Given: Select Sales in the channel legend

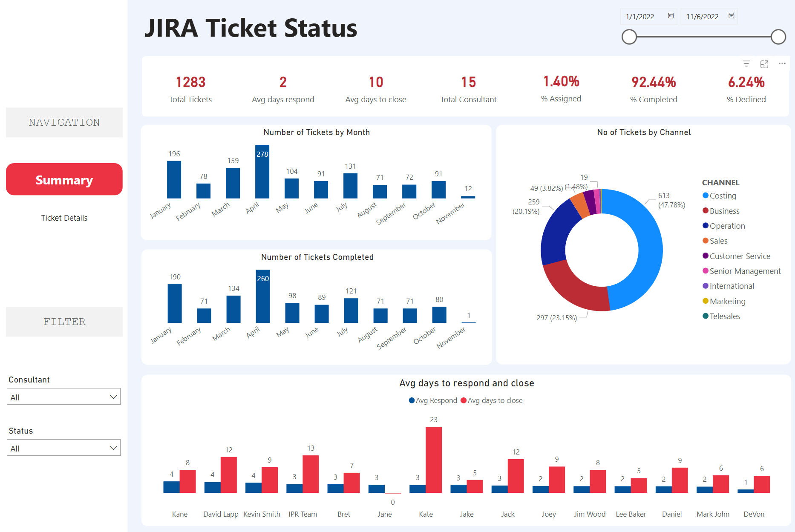Looking at the screenshot, I should tap(715, 241).
